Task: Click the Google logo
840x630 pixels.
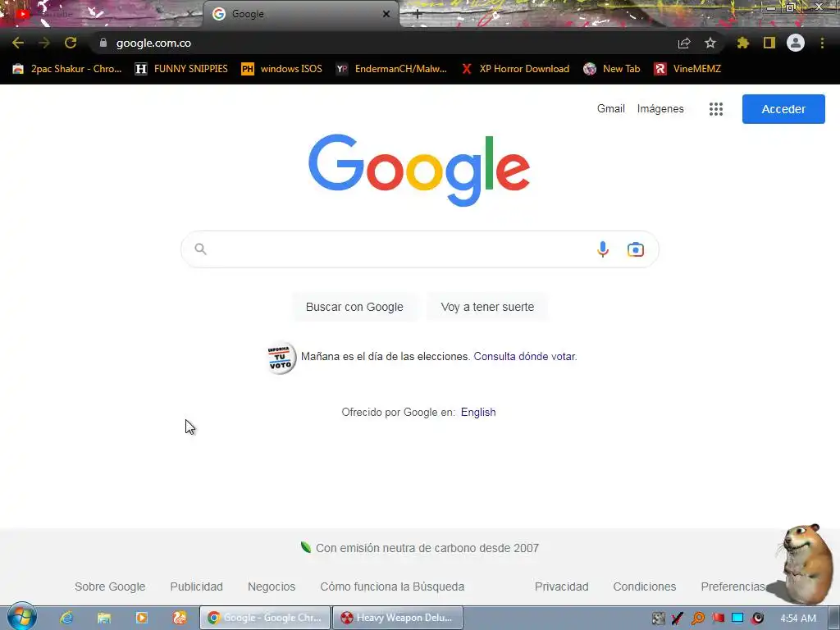Action: 419,170
